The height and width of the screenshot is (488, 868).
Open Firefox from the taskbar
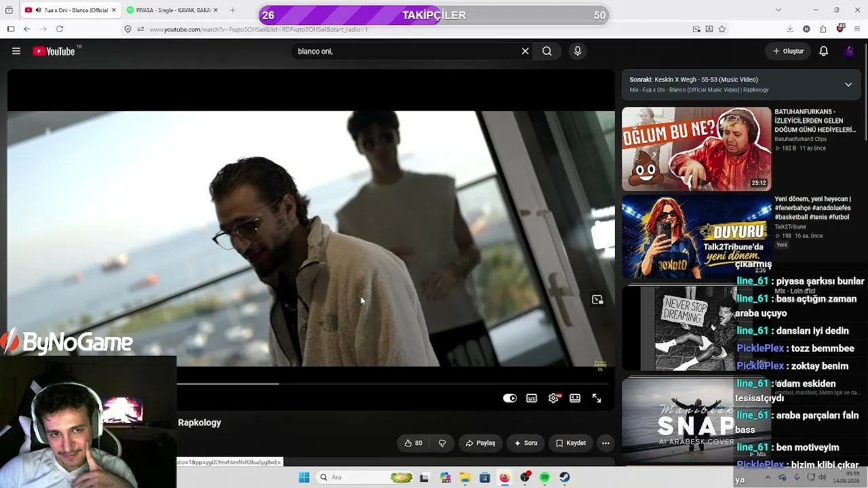pos(505,478)
